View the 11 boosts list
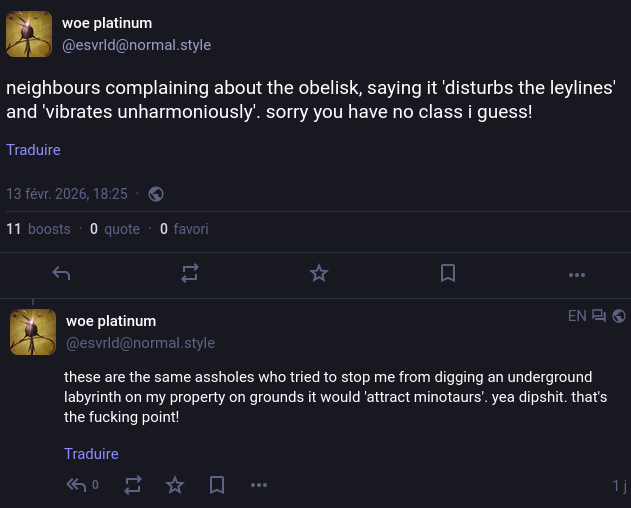 pos(38,229)
